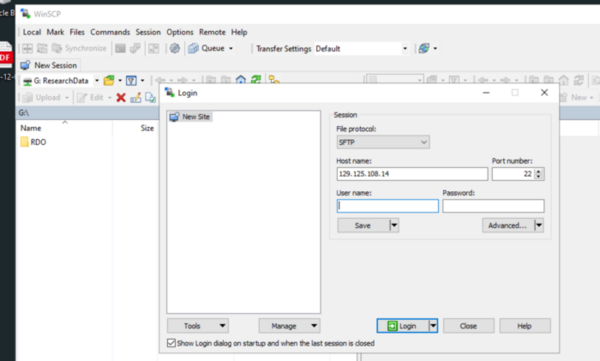Viewport: 600px width, 361px height.
Task: Focus the Port number field
Action: [x=513, y=174]
